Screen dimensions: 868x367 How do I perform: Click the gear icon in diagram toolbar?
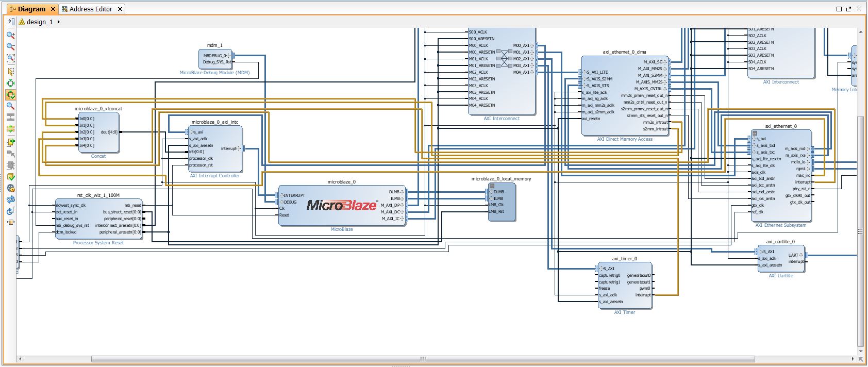[x=10, y=188]
